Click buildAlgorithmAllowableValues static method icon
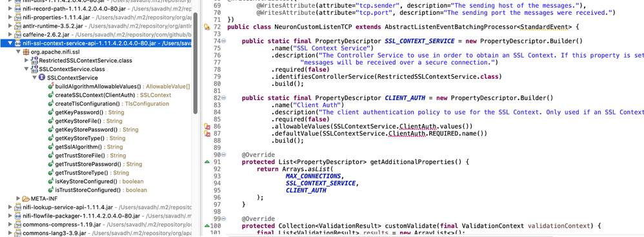 50,87
